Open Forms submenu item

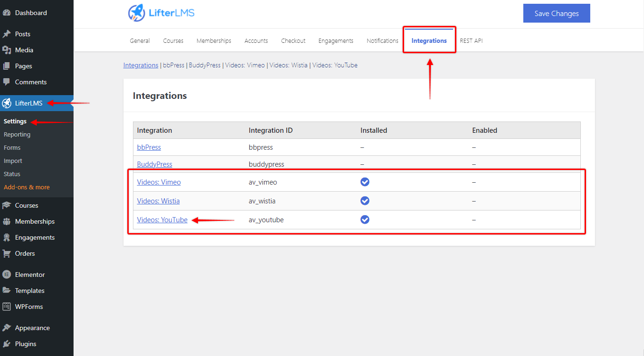pyautogui.click(x=12, y=148)
